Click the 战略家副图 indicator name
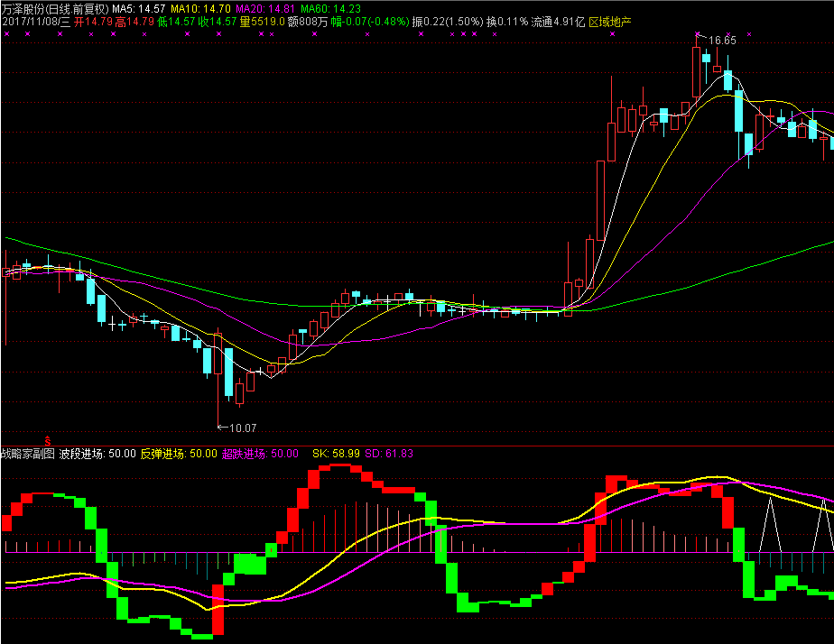 click(28, 454)
